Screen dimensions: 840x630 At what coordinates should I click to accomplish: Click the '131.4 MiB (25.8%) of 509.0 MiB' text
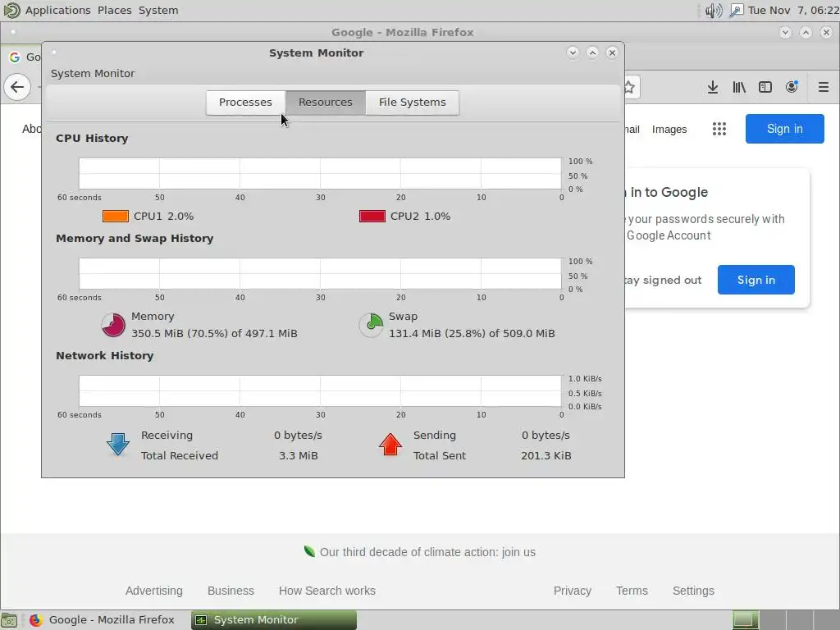(472, 333)
